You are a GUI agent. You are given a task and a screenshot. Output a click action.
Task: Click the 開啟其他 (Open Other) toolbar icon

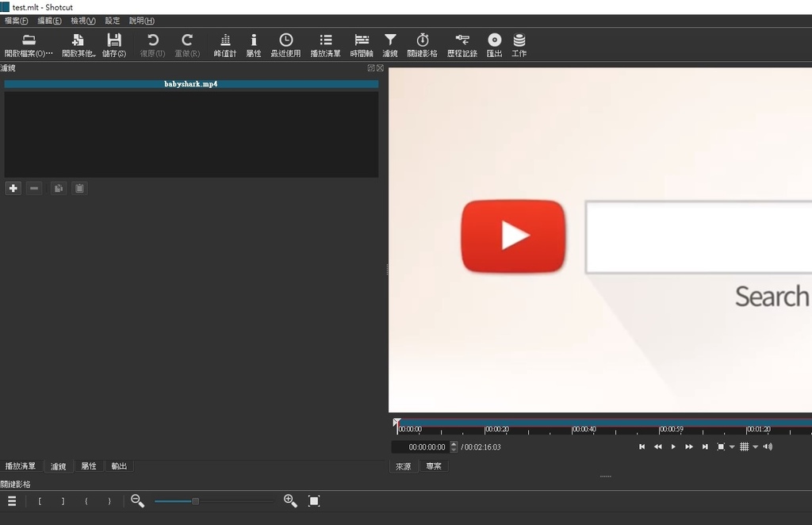(x=79, y=45)
